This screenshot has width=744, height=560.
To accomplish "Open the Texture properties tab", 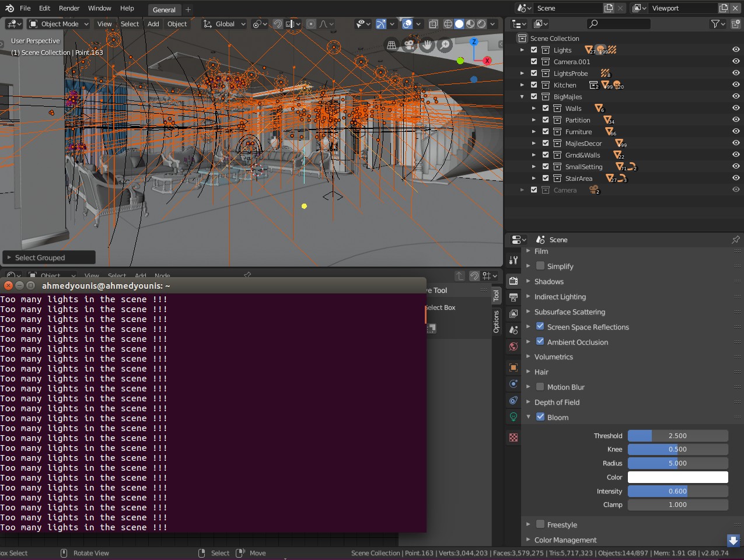I will pos(514,437).
